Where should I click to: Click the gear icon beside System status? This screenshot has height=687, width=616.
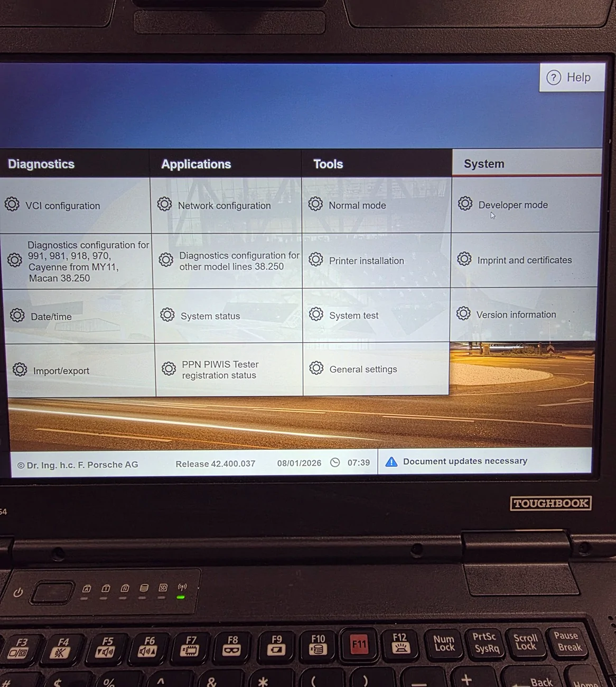tap(167, 315)
